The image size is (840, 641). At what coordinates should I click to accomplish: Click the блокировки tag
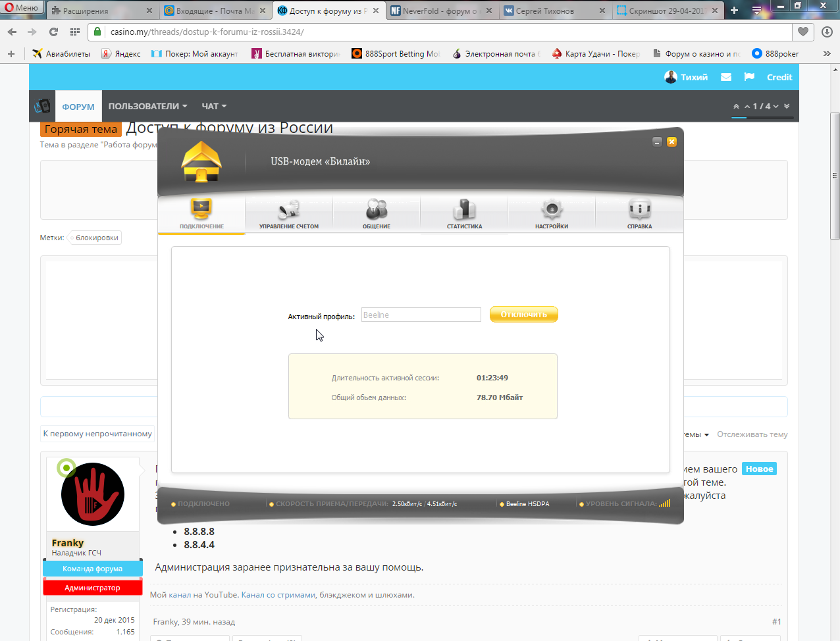[97, 238]
